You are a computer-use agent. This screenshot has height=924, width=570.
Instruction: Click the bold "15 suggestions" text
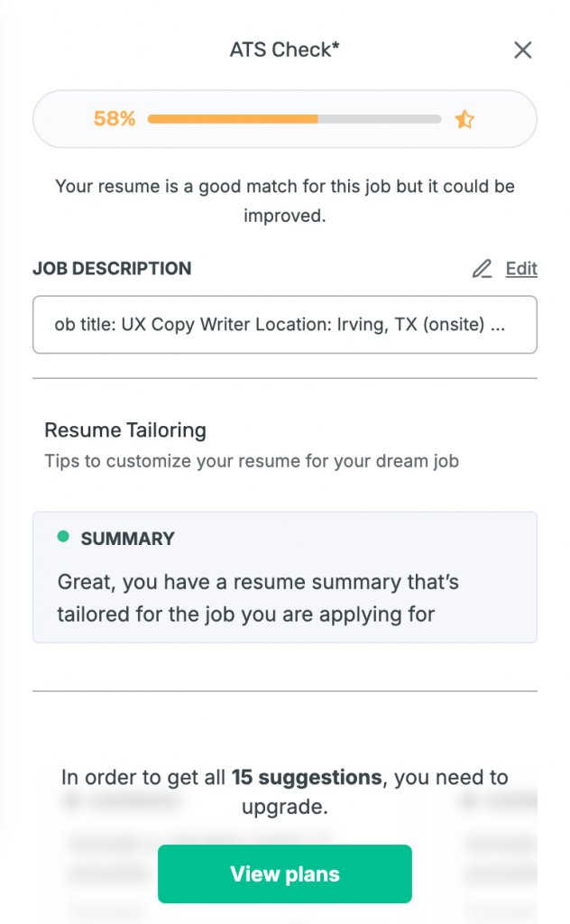click(x=293, y=777)
